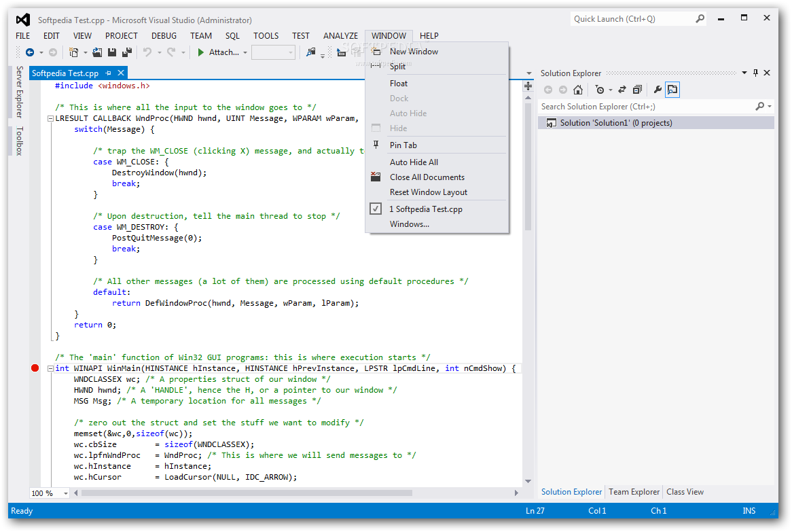Click the New Project toolbar icon
792x532 pixels.
pos(74,52)
